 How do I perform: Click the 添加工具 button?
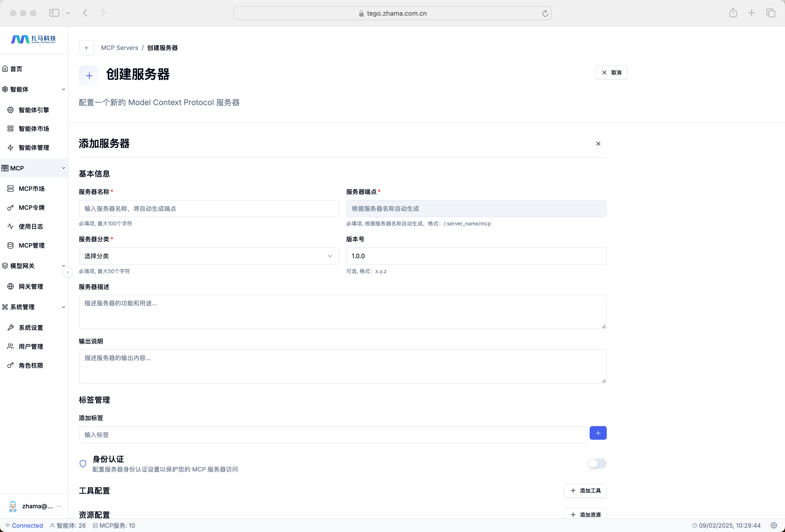(x=585, y=490)
